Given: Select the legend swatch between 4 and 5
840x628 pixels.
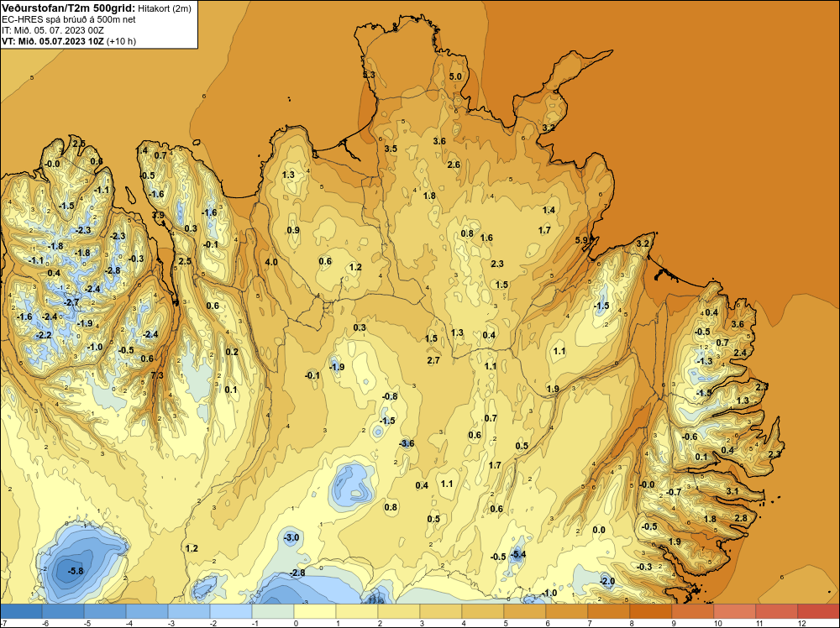Looking at the screenshot, I should pyautogui.click(x=483, y=611).
